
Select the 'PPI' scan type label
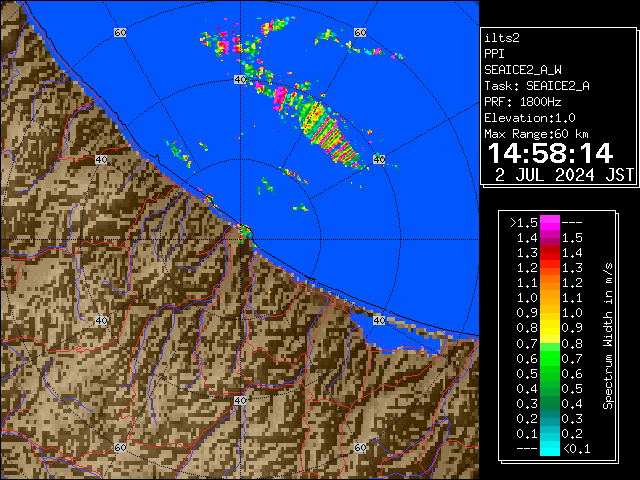494,54
